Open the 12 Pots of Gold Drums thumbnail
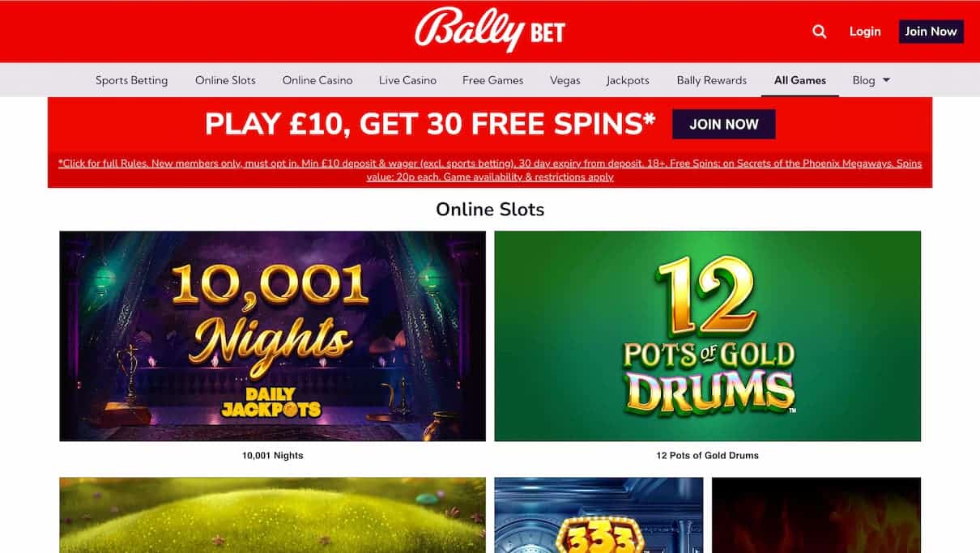This screenshot has width=980, height=553. (x=707, y=336)
